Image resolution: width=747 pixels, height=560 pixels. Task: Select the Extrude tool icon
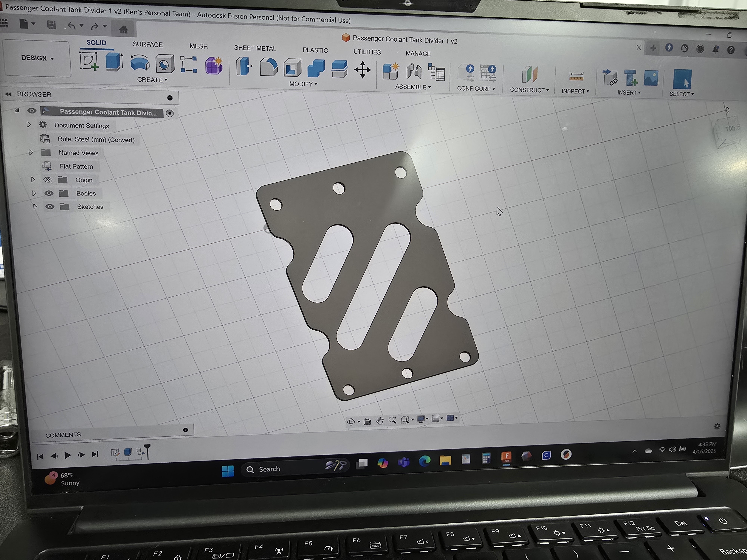tap(114, 62)
